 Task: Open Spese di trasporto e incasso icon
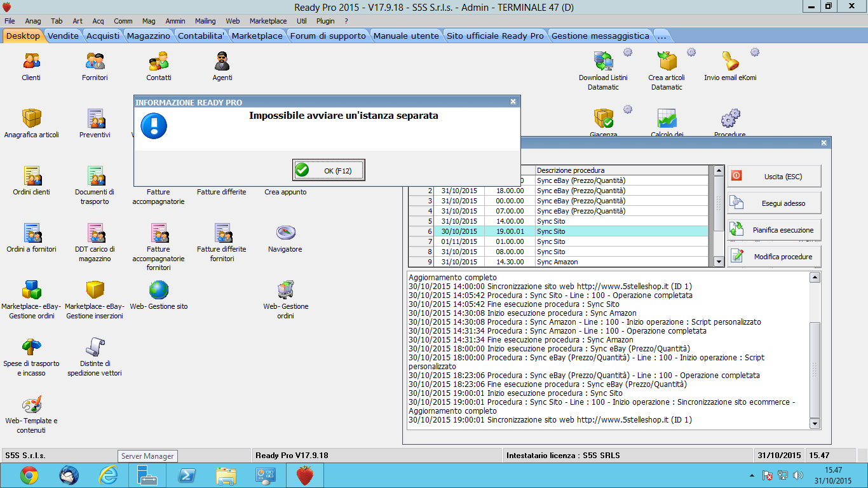pyautogui.click(x=31, y=348)
